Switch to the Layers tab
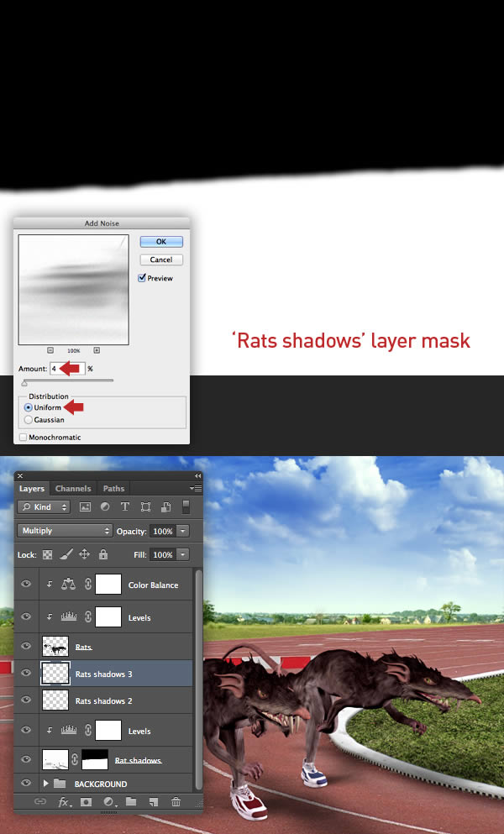Image resolution: width=504 pixels, height=834 pixels. pyautogui.click(x=32, y=488)
